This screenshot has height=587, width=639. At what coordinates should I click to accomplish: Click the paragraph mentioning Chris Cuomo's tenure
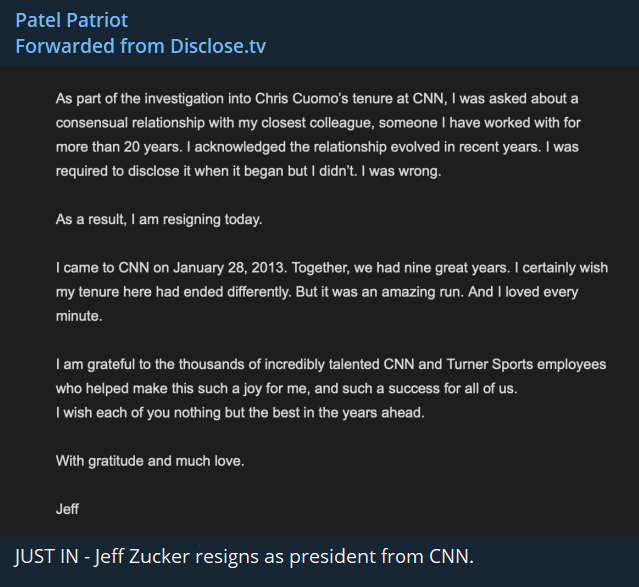(x=317, y=134)
